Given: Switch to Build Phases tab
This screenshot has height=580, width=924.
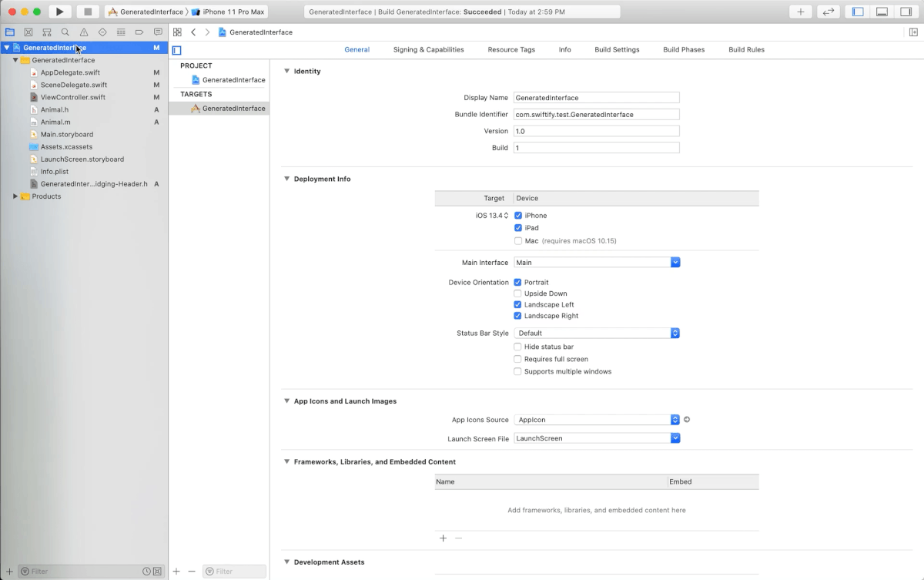Looking at the screenshot, I should [684, 49].
